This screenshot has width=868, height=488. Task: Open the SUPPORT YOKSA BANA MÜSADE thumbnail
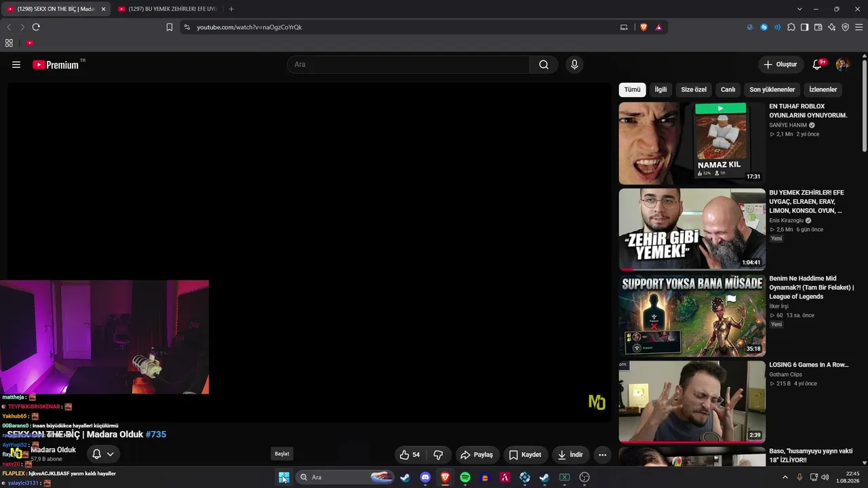coord(692,315)
